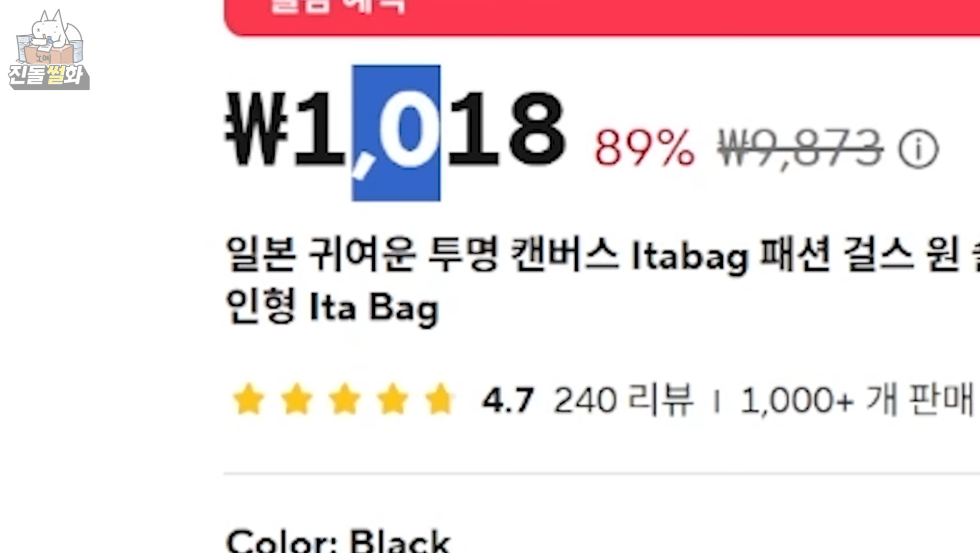980x553 pixels.
Task: Click the highlighted zero in the price
Action: [408, 130]
